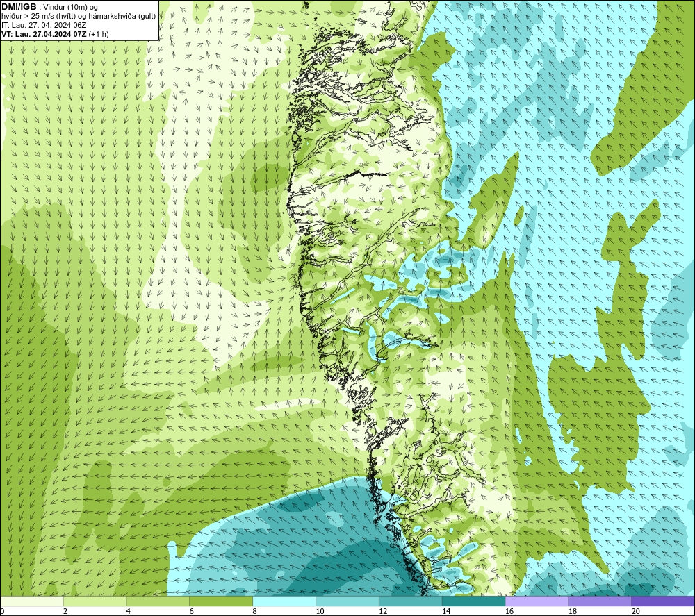Click the 'DMI/IGB : Vindur (10m) og' title line
The height and width of the screenshot is (616, 695).
pyautogui.click(x=49, y=7)
